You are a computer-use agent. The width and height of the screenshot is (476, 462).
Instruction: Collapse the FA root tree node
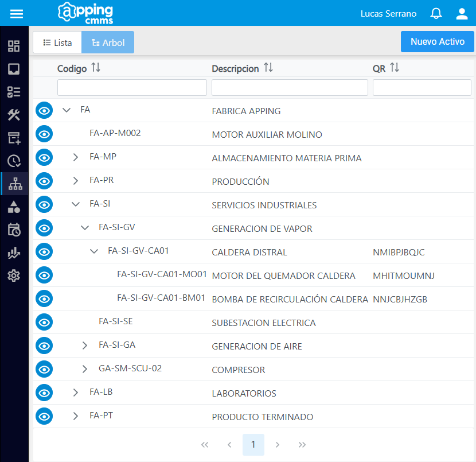pos(67,110)
